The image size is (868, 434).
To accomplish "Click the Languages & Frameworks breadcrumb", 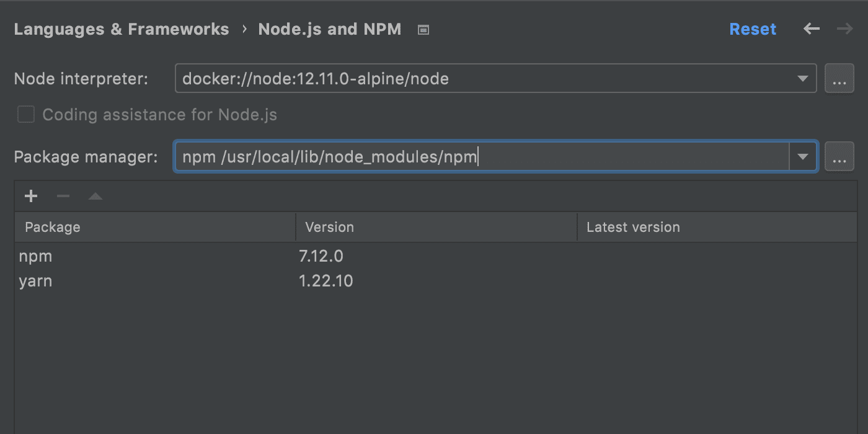I will (x=122, y=29).
